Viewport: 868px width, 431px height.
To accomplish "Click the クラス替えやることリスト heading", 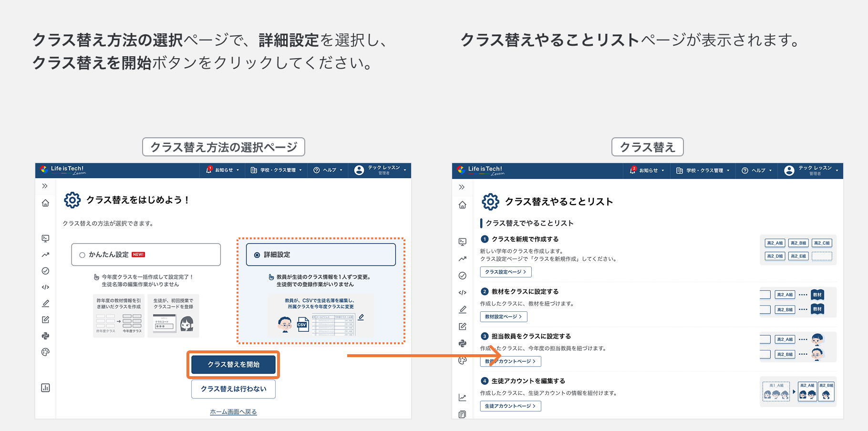I will click(559, 202).
